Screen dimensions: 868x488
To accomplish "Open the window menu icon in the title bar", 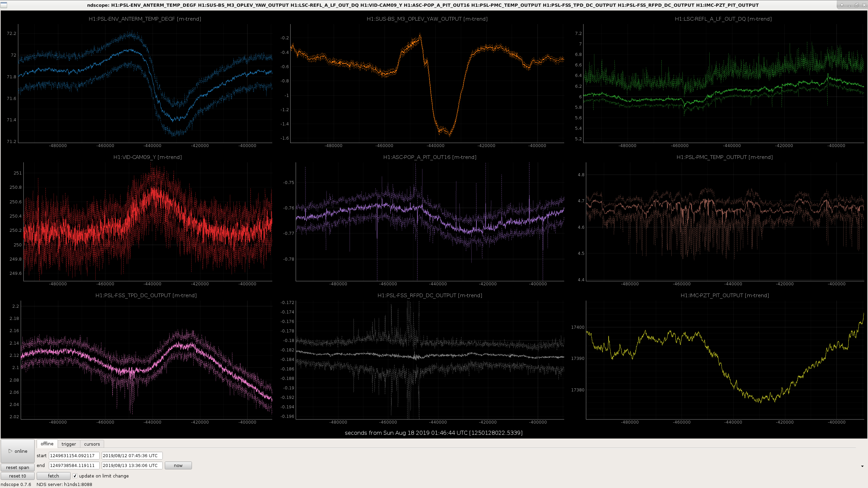I will tap(4, 5).
